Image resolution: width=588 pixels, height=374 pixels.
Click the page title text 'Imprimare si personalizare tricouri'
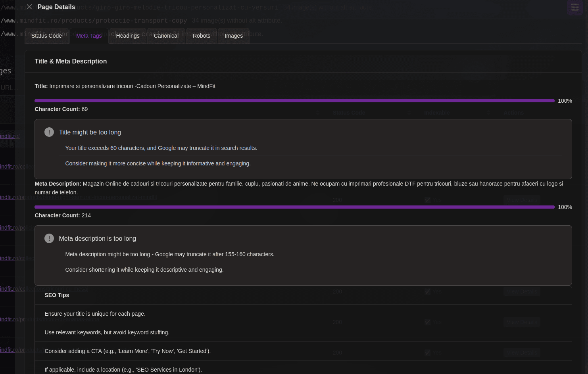[x=132, y=86]
